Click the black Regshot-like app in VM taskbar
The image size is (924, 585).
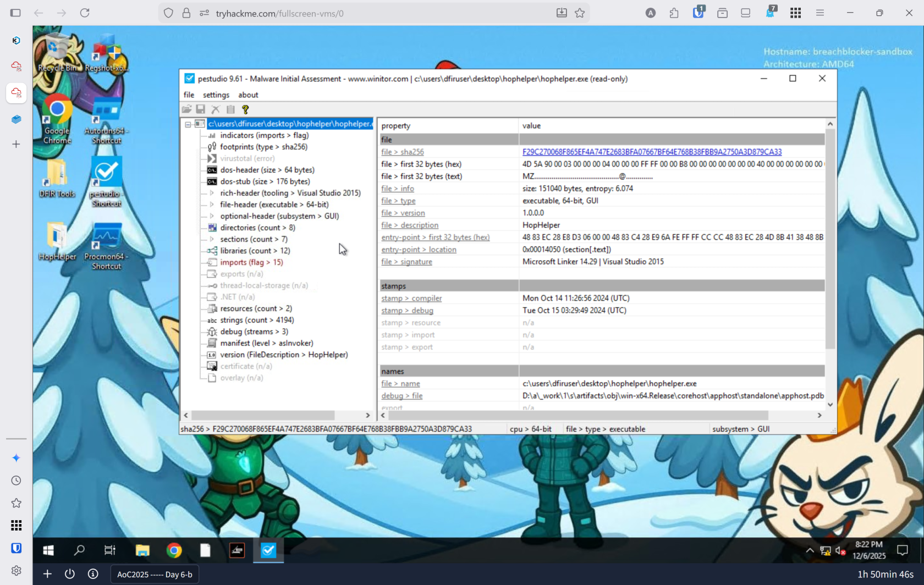(237, 550)
